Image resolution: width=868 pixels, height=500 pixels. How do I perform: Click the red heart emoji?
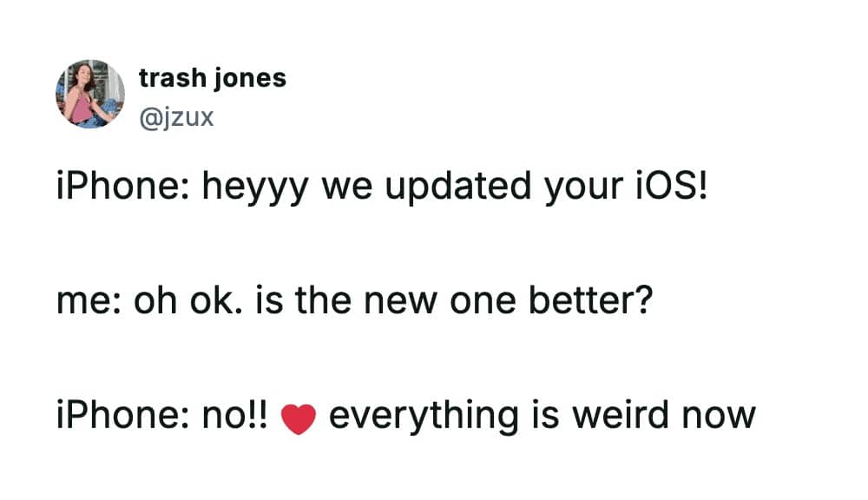(x=298, y=419)
